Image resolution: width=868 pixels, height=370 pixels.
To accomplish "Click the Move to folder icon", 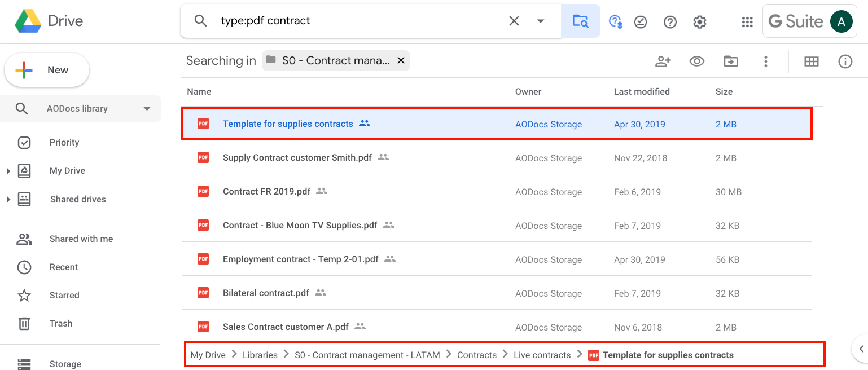I will (731, 61).
